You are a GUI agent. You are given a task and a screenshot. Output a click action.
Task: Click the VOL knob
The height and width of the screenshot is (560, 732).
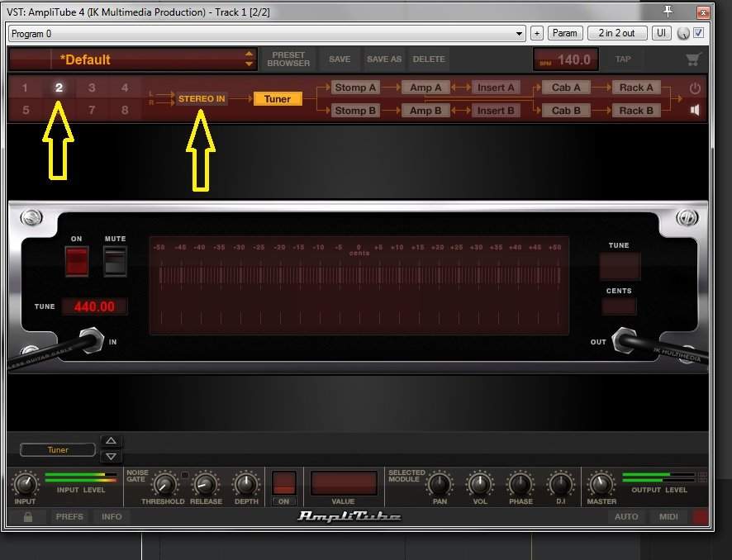[x=479, y=484]
